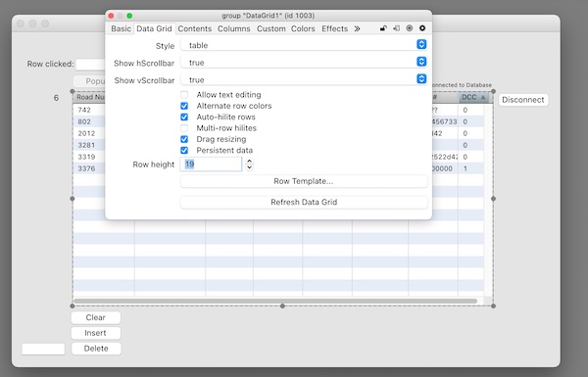Decrease row height with stepper down arrow
The width and height of the screenshot is (588, 377).
click(x=249, y=167)
